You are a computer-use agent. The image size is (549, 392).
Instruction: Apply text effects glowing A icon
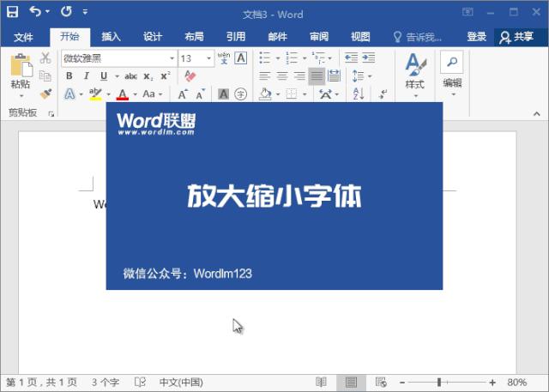69,93
